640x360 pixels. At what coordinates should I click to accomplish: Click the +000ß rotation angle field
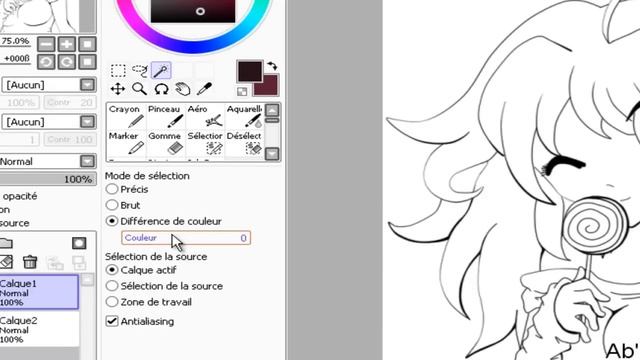click(16, 59)
